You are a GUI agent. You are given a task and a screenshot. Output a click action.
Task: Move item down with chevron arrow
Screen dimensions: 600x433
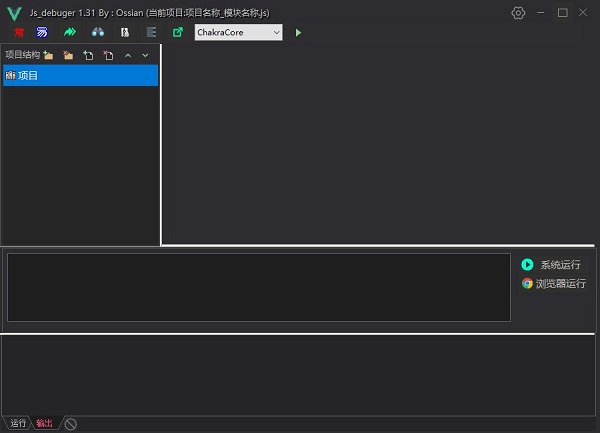(145, 56)
